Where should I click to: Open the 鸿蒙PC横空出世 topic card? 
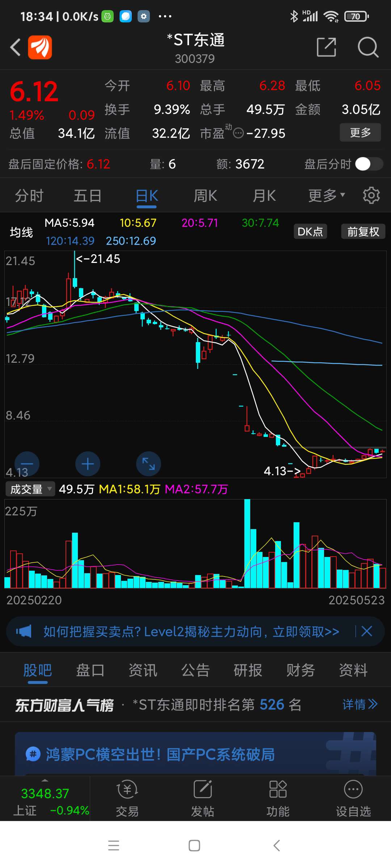(x=195, y=754)
